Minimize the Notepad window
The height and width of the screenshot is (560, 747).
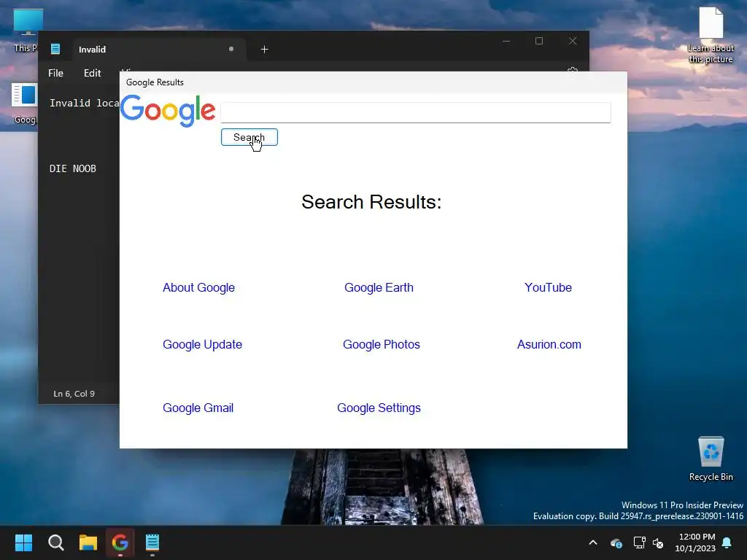(x=506, y=41)
